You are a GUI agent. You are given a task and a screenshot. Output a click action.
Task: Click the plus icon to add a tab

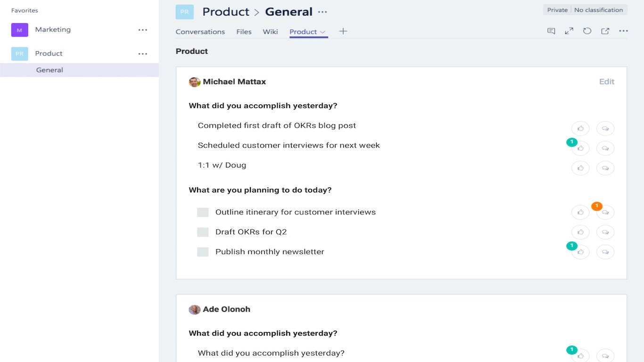click(343, 31)
